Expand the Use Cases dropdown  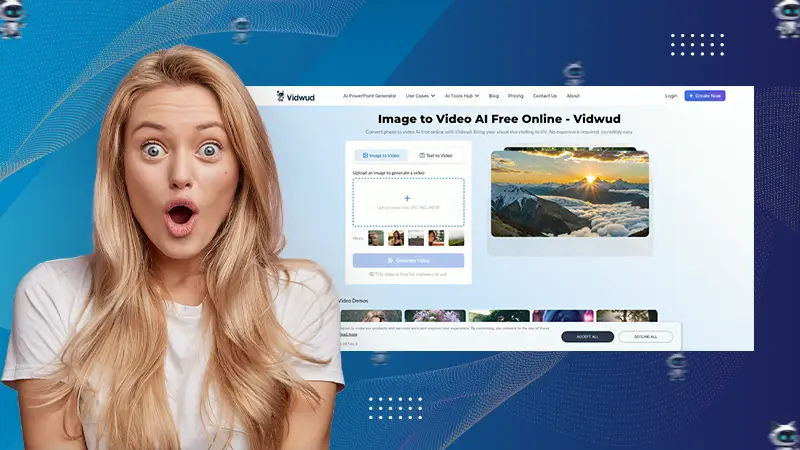click(x=420, y=96)
